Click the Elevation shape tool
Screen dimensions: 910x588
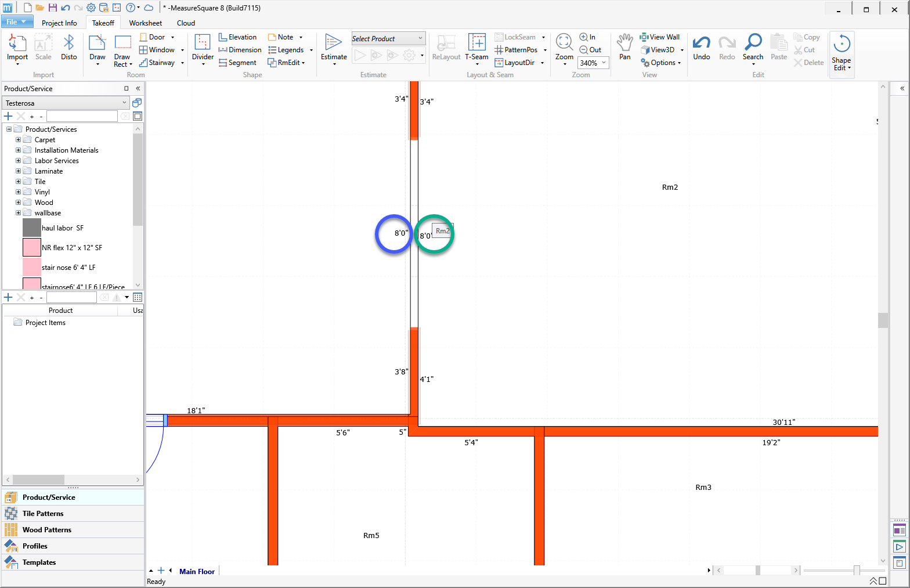coord(237,37)
